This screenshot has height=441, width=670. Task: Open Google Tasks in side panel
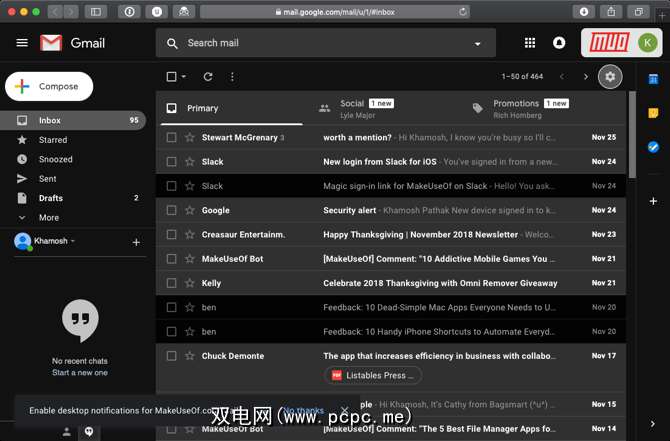[x=653, y=147]
